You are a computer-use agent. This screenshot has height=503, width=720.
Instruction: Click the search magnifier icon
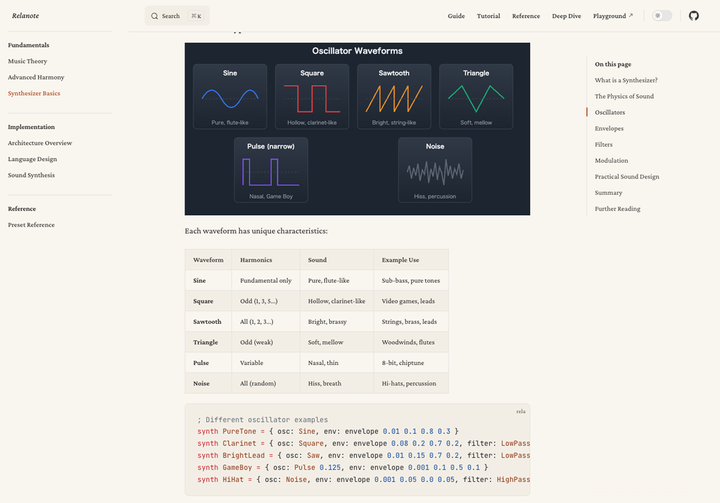155,16
